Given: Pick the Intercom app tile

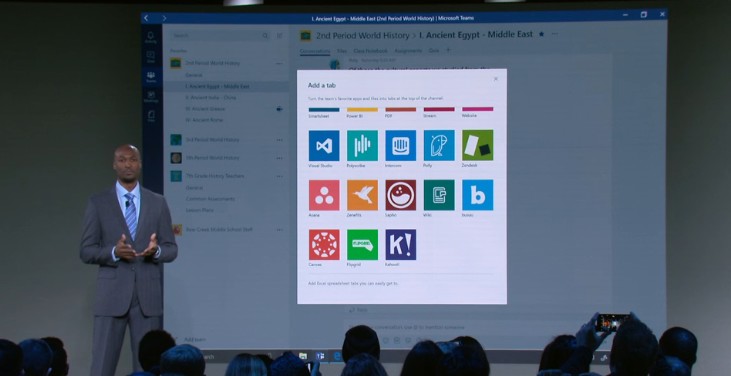Looking at the screenshot, I should pos(400,145).
